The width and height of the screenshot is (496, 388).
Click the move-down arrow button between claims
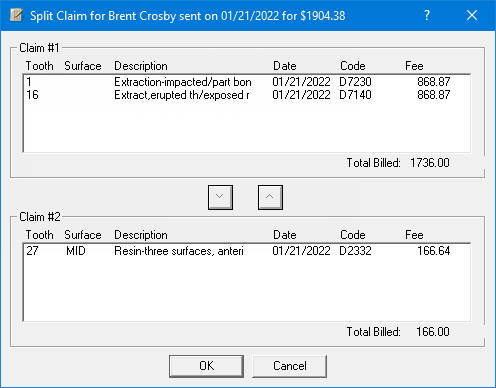[x=220, y=197]
